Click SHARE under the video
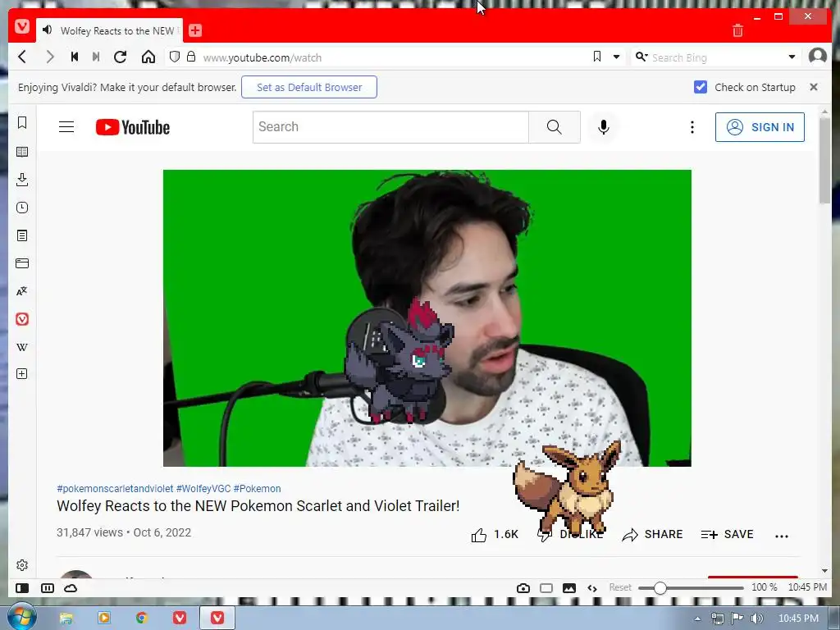 (652, 535)
